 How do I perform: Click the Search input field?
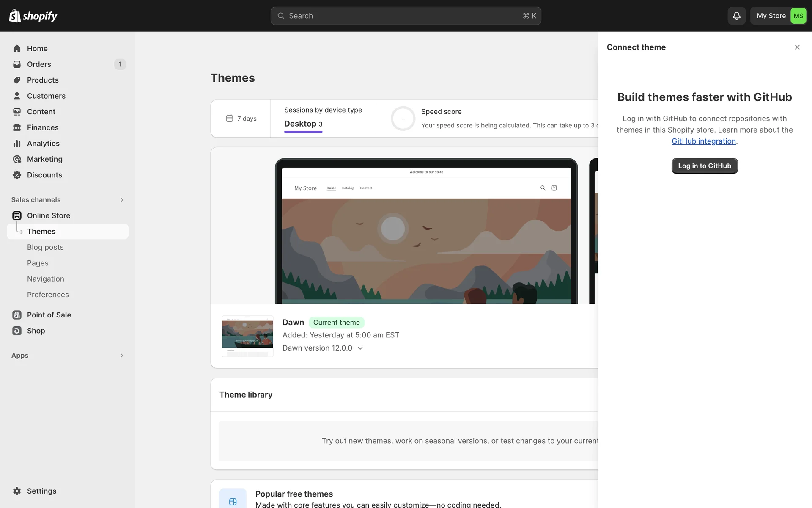click(x=405, y=16)
